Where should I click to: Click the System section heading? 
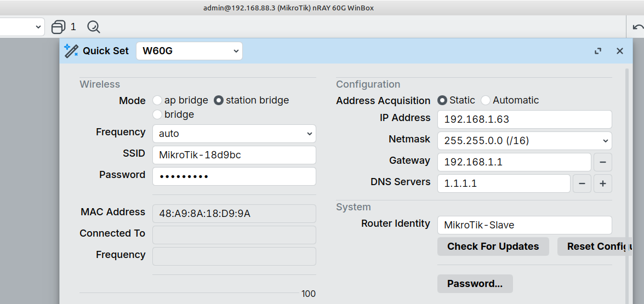click(x=354, y=207)
